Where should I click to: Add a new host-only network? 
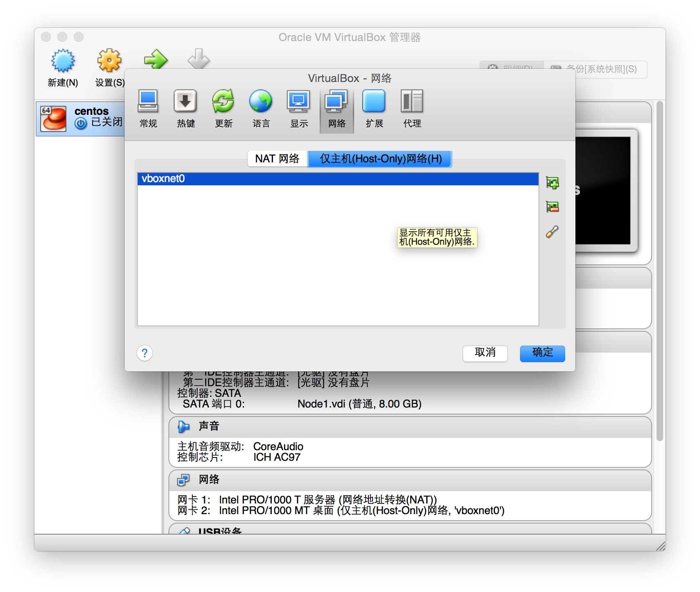(552, 183)
